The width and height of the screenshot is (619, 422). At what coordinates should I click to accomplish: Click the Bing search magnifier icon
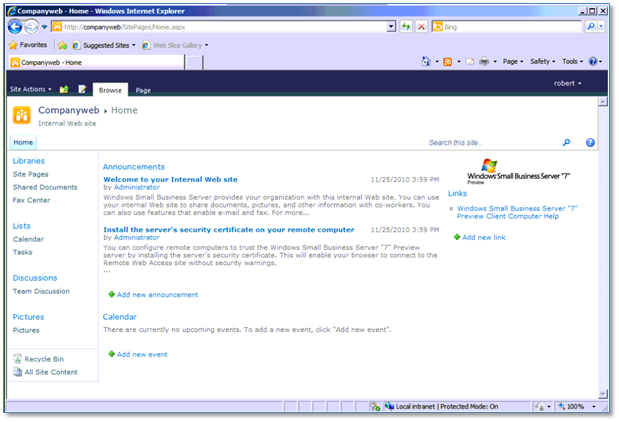(x=591, y=27)
